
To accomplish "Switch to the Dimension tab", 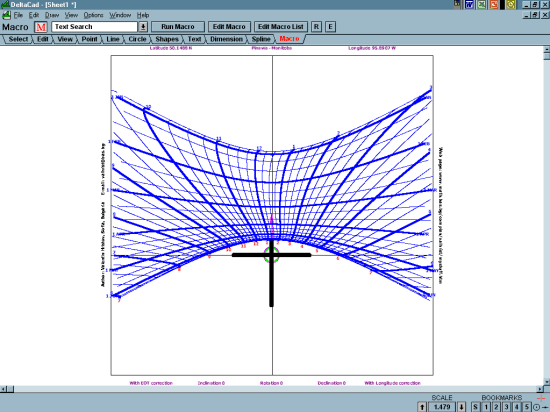I will [x=226, y=39].
